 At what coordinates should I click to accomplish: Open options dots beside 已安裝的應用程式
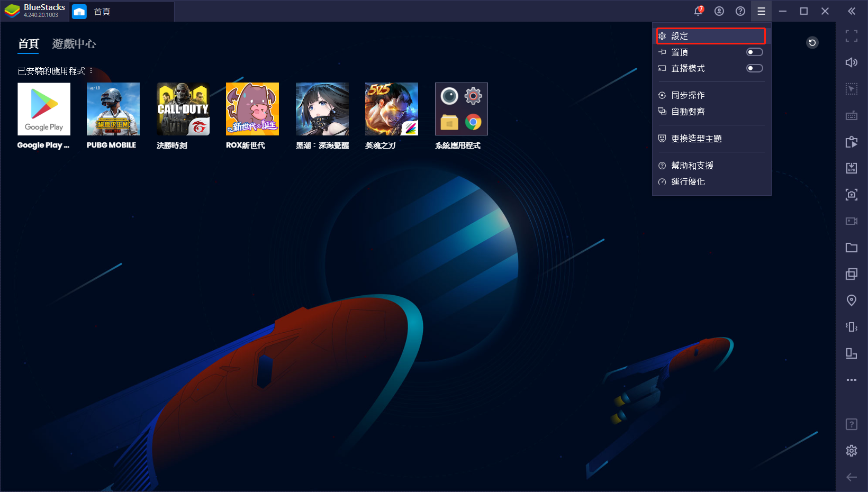coord(91,70)
